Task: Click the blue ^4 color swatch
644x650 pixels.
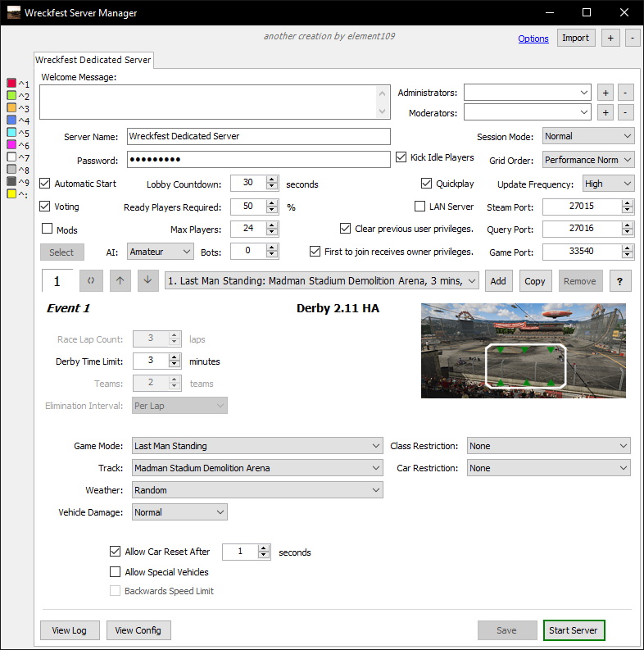Action: click(11, 120)
